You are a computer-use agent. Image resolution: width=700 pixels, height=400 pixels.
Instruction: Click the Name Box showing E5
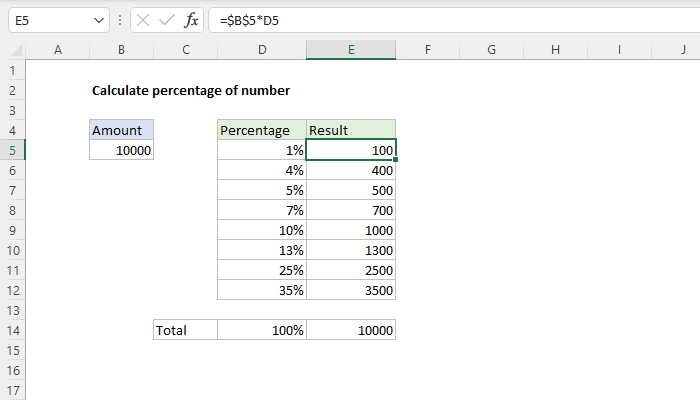tap(48, 20)
